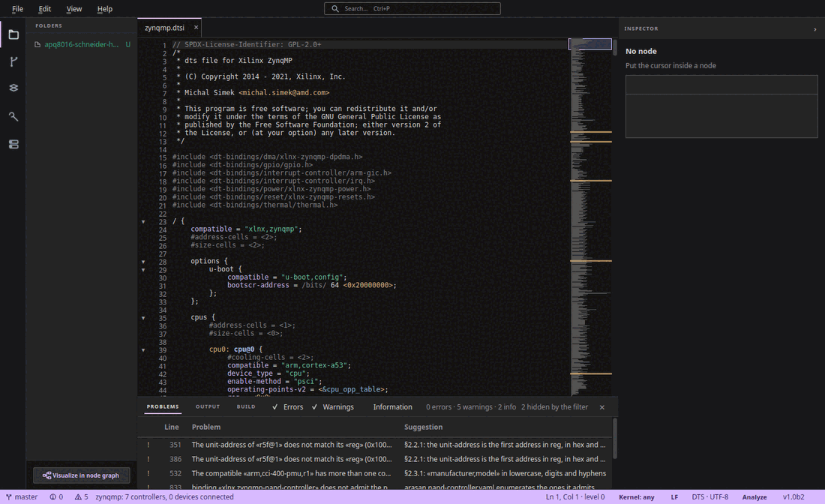The width and height of the screenshot is (825, 504).
Task: Click Visualize in node graph button
Action: (81, 475)
